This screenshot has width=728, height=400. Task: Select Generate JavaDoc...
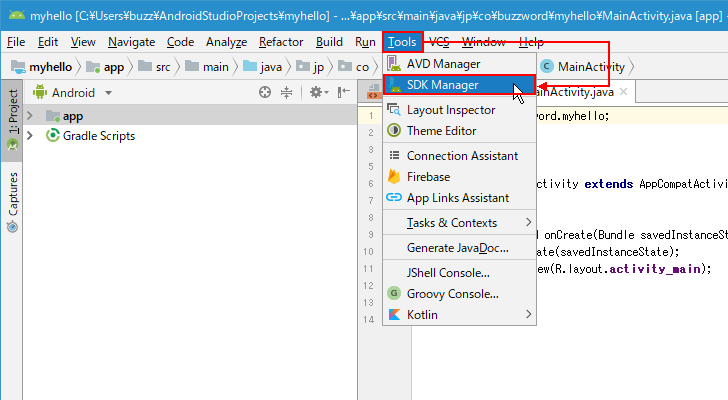click(x=459, y=248)
